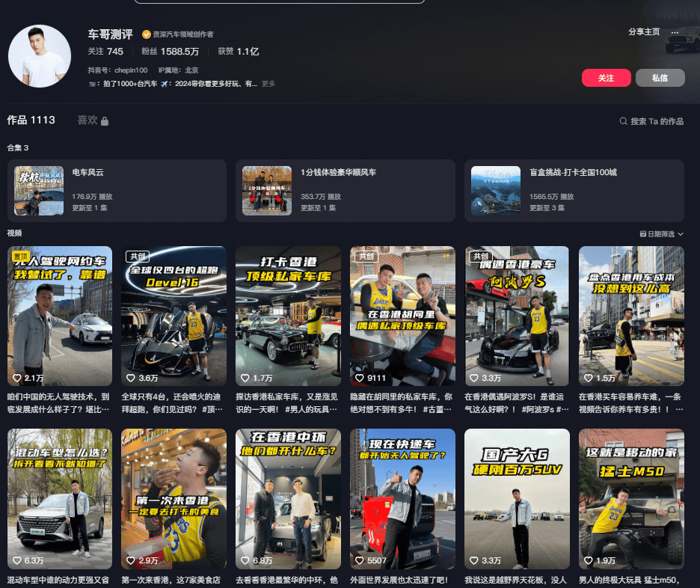
Task: Click the 粉丝 1588.5万 followers count
Action: coord(170,52)
